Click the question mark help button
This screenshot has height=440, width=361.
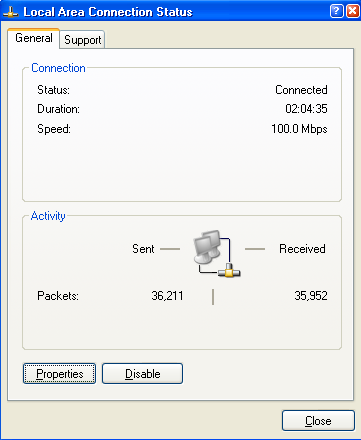click(336, 11)
